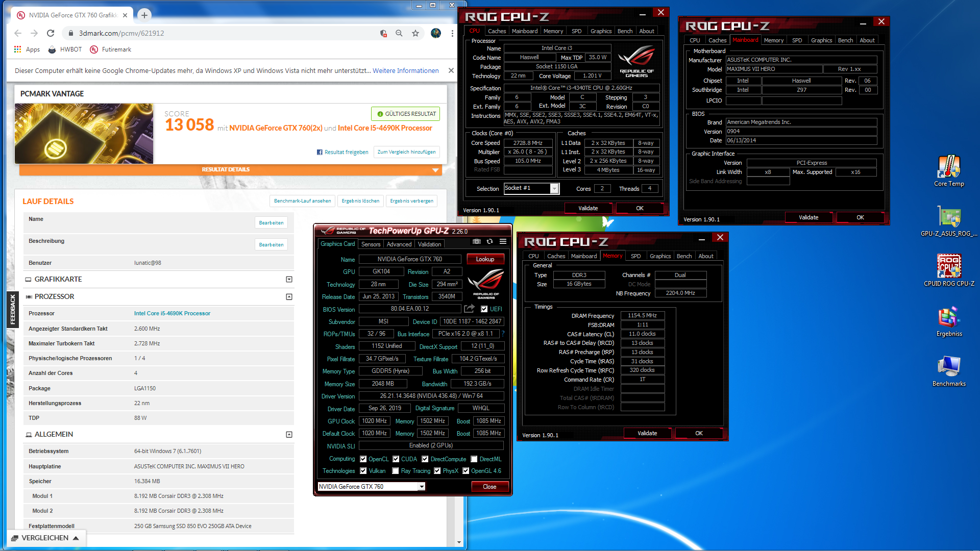Open the GPU selection dropdown in GPU-Z
The height and width of the screenshot is (551, 980).
pos(371,486)
